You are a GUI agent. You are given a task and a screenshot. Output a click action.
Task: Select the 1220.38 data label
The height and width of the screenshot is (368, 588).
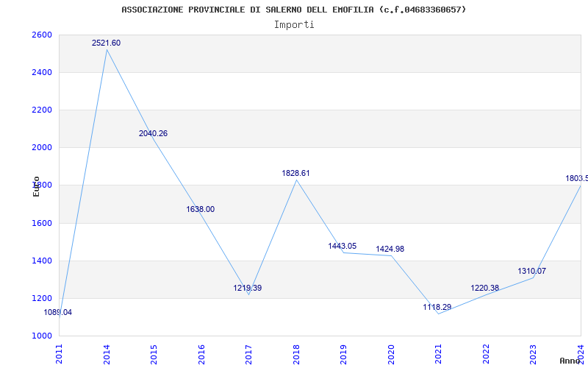coord(485,289)
